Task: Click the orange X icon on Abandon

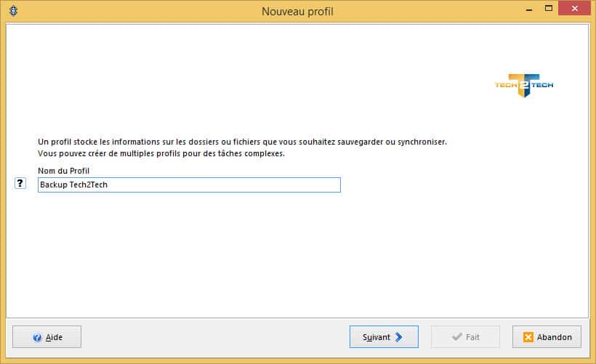Action: tap(528, 337)
